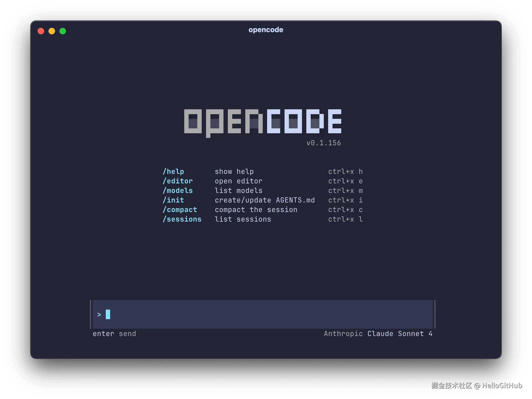Click the red close window button
The height and width of the screenshot is (399, 532).
point(41,31)
